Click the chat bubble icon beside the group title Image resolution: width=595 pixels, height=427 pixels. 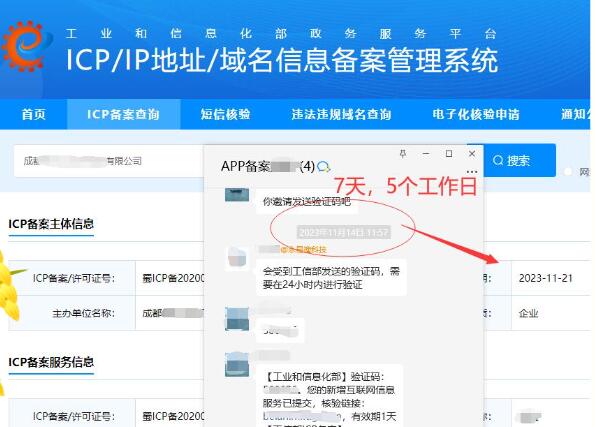click(324, 166)
